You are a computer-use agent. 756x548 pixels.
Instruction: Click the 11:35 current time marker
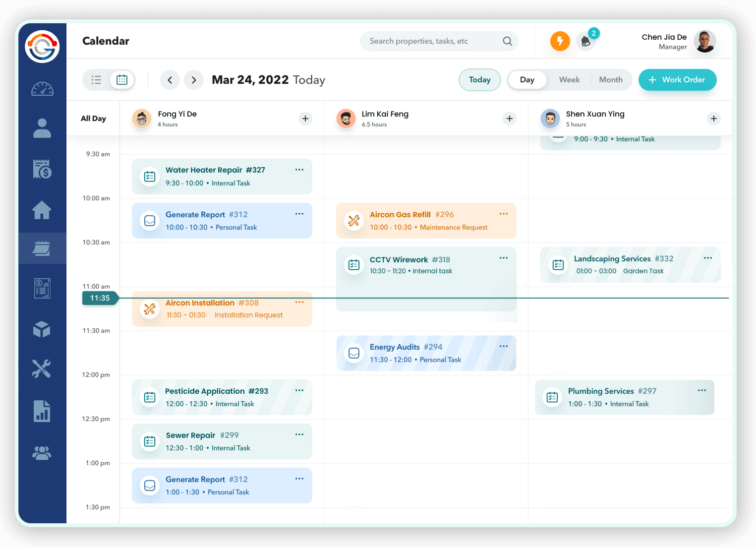(100, 298)
